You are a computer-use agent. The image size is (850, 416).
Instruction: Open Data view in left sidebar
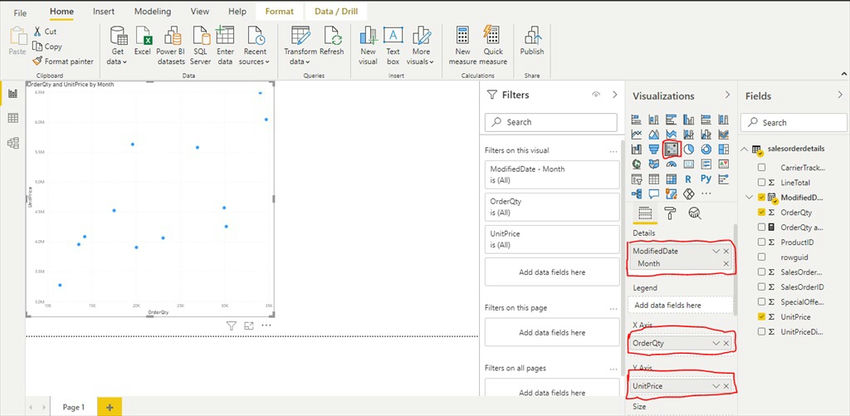(13, 118)
